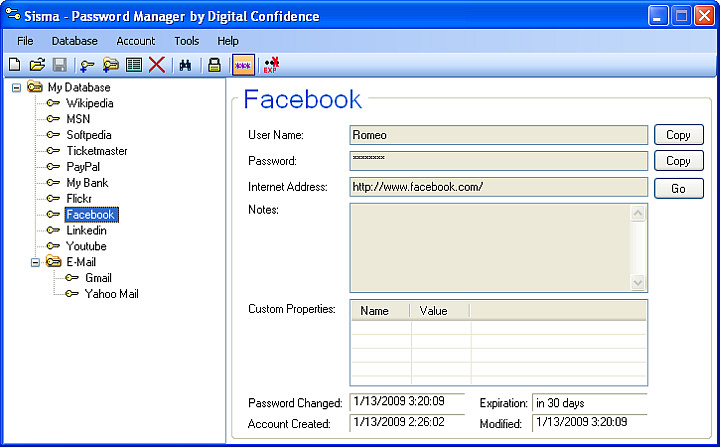Screen dimensions: 720x447
Task: Click the key icon beside MSN
Action: tap(53, 119)
